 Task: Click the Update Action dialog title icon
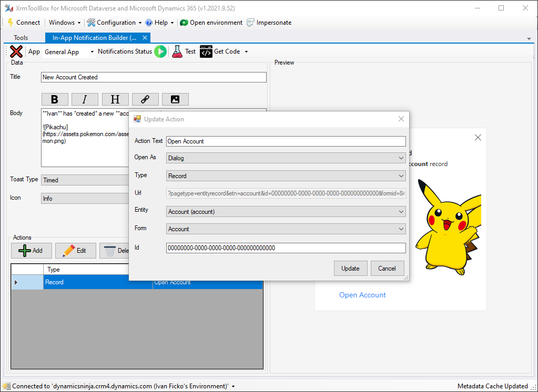pyautogui.click(x=137, y=119)
